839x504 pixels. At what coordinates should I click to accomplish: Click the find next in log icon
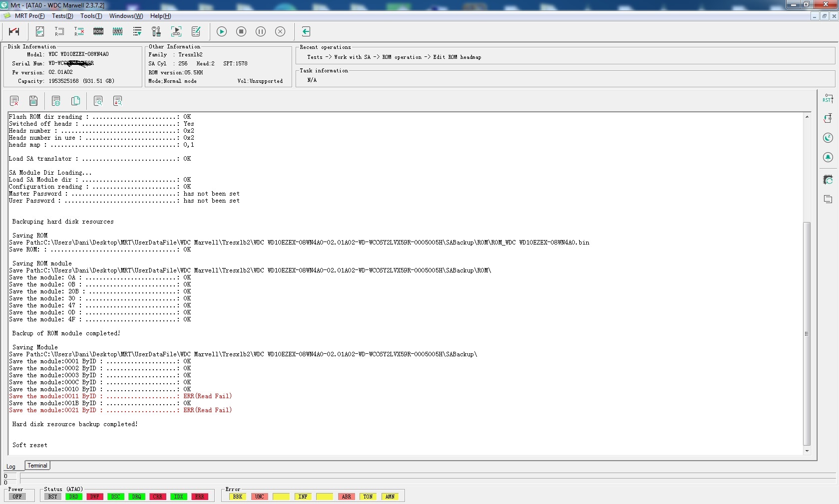[x=118, y=101]
